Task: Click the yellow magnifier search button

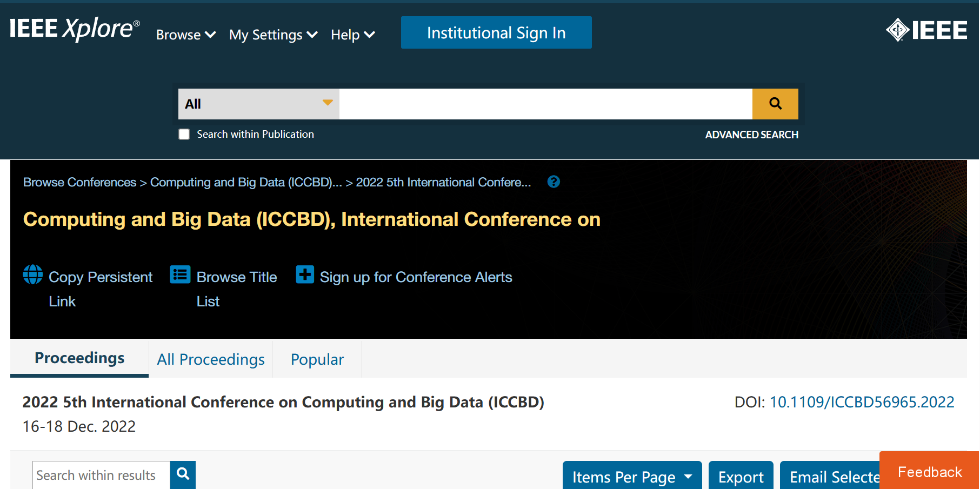Action: pyautogui.click(x=775, y=104)
